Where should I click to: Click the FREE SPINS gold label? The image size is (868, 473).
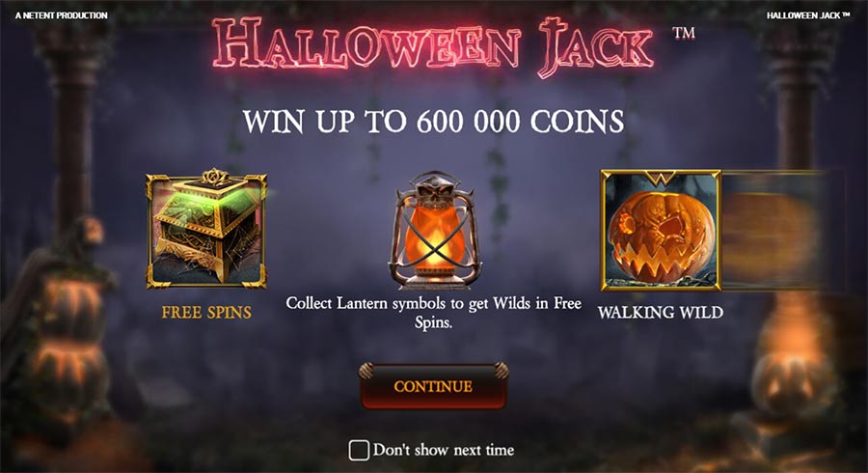point(206,313)
